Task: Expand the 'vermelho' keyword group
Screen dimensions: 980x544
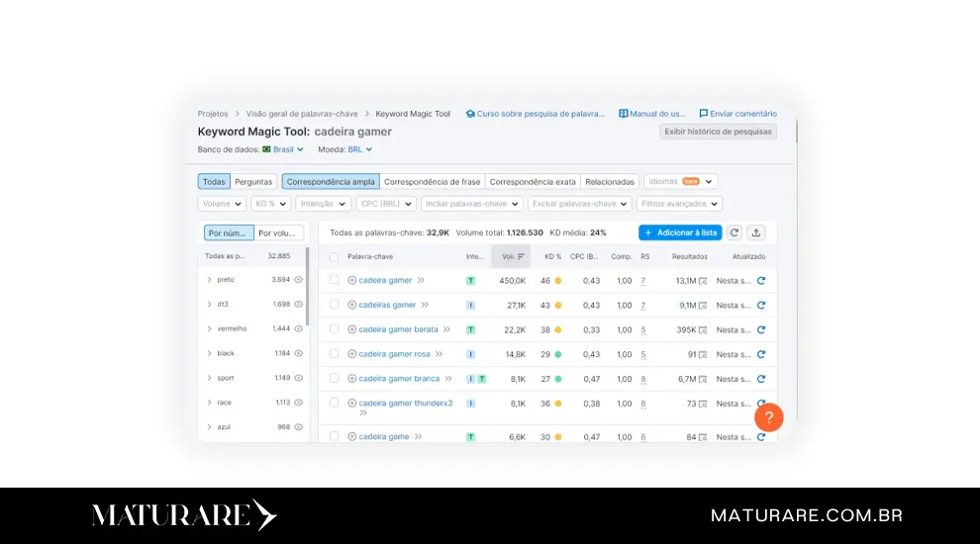Action: 210,328
